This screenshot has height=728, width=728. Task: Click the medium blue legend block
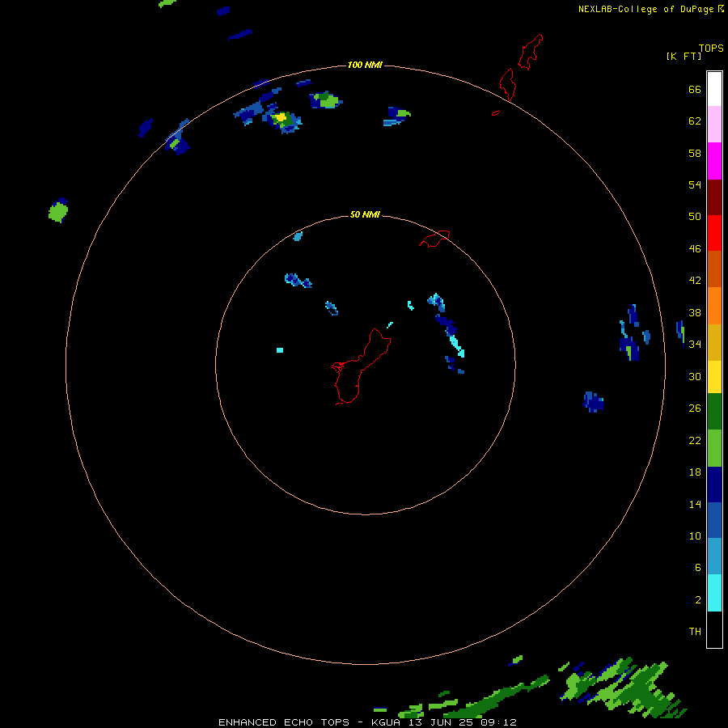click(714, 520)
